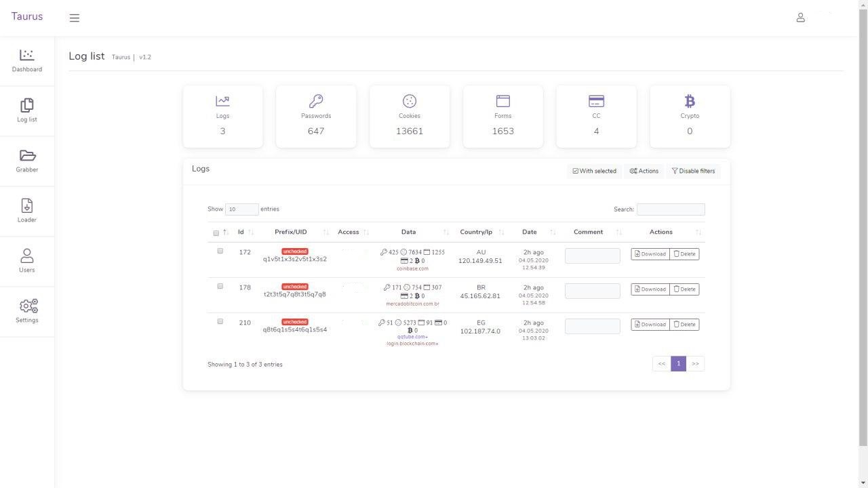The image size is (868, 488).
Task: Click IP address 120.149.49.51
Action: pyautogui.click(x=480, y=261)
